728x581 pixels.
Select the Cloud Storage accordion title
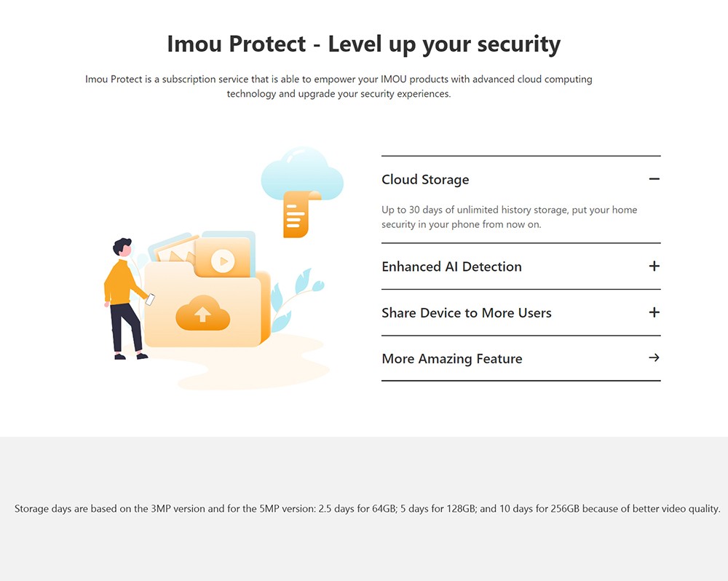click(x=425, y=180)
